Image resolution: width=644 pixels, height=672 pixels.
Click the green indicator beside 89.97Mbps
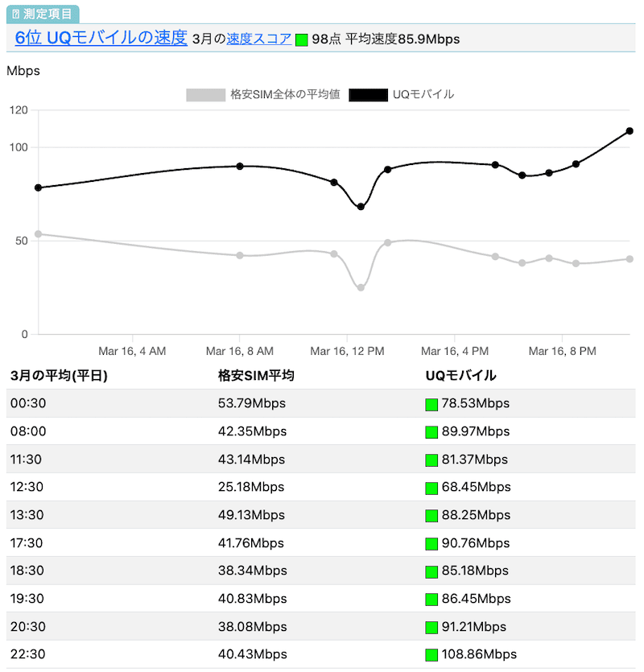click(431, 431)
